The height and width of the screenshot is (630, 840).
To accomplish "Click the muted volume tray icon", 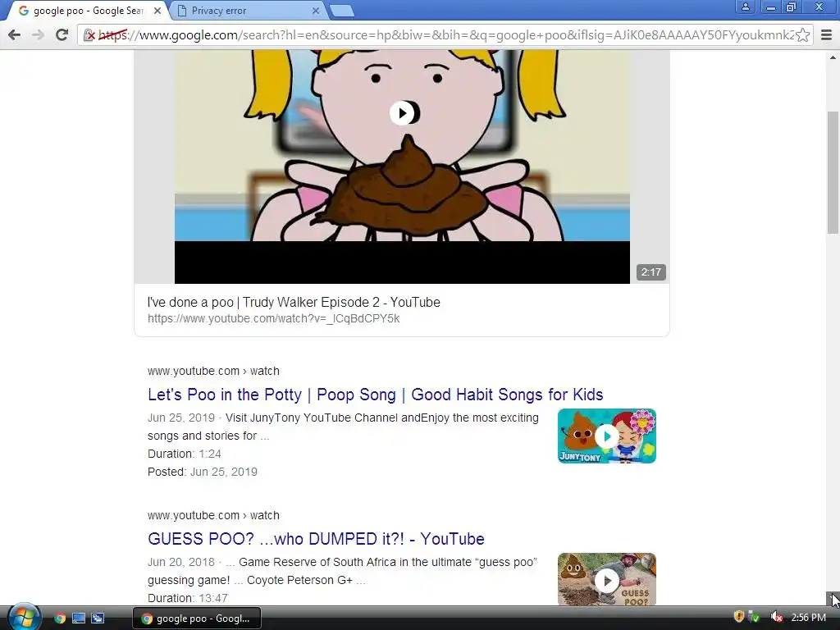I will pos(777,618).
